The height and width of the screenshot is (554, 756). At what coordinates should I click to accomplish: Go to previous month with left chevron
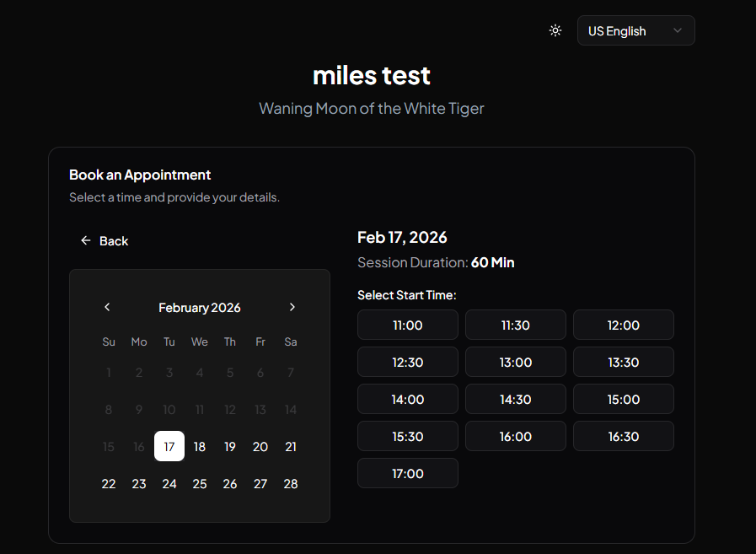pyautogui.click(x=107, y=307)
